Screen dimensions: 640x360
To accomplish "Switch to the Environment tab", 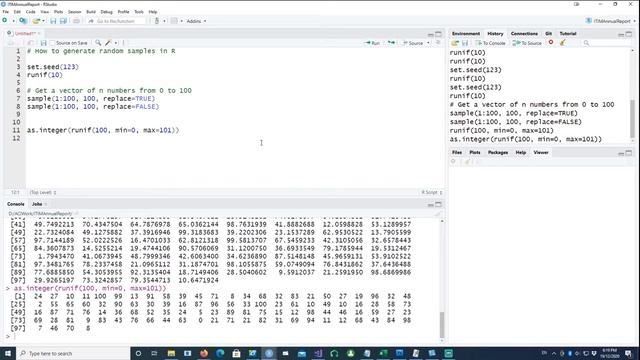I will [x=466, y=33].
